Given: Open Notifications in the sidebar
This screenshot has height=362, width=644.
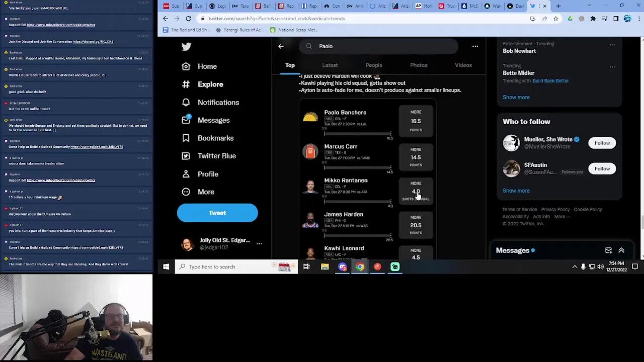Looking at the screenshot, I should (x=210, y=102).
